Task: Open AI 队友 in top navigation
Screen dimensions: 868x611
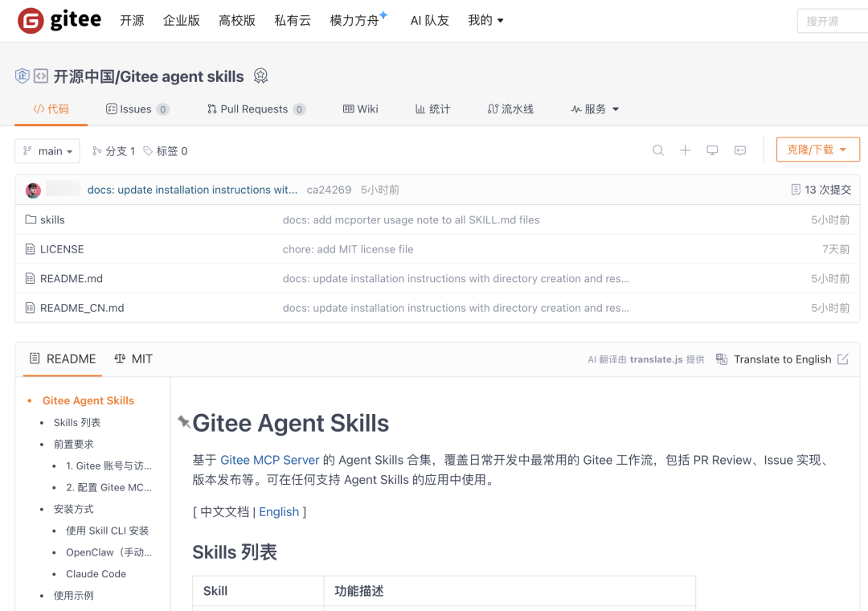Action: coord(429,20)
